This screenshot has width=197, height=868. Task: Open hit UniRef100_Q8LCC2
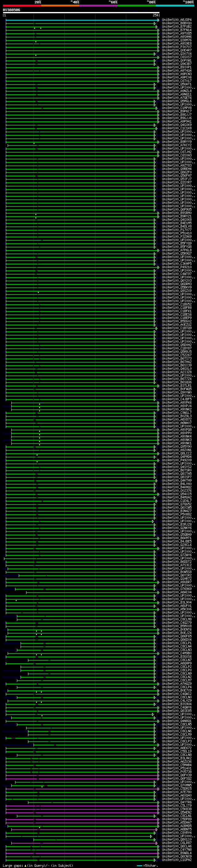[177, 454]
